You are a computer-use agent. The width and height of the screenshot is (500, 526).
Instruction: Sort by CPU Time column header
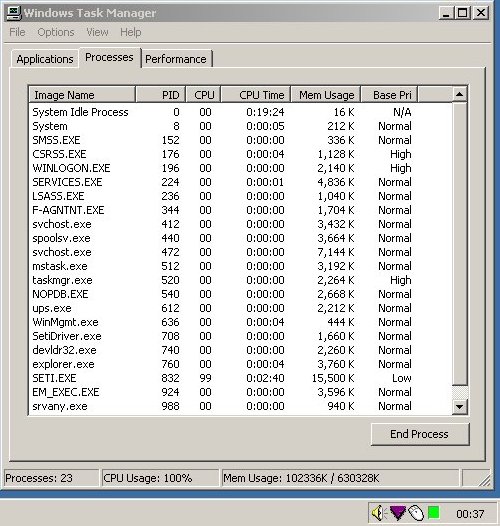click(256, 95)
